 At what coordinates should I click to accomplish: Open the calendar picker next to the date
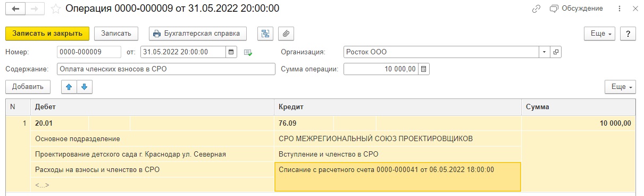click(x=231, y=52)
